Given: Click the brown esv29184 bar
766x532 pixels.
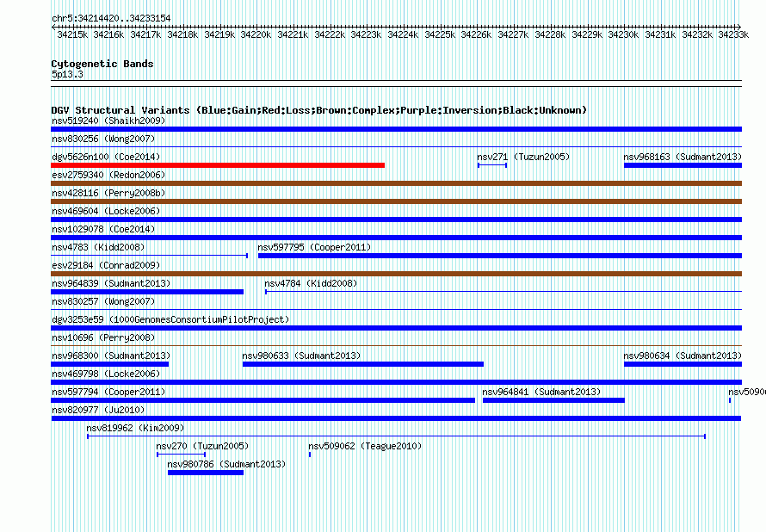Looking at the screenshot, I should point(396,274).
